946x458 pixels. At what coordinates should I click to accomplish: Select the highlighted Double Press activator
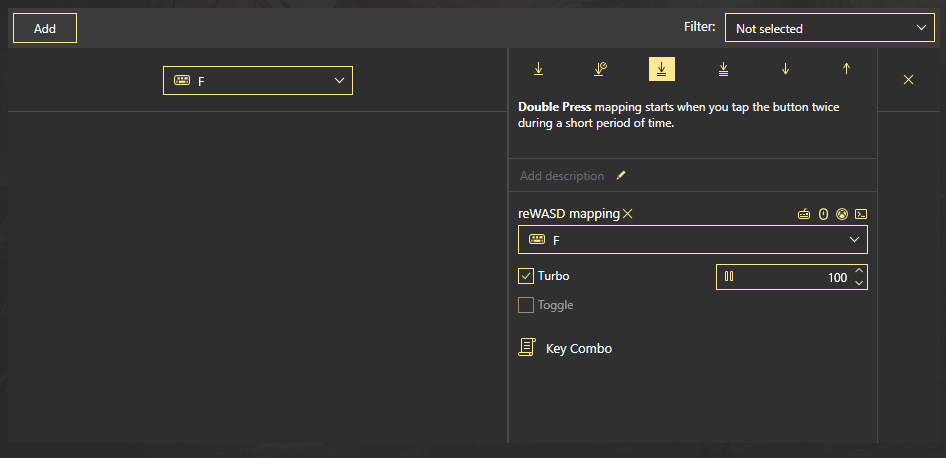(x=662, y=69)
